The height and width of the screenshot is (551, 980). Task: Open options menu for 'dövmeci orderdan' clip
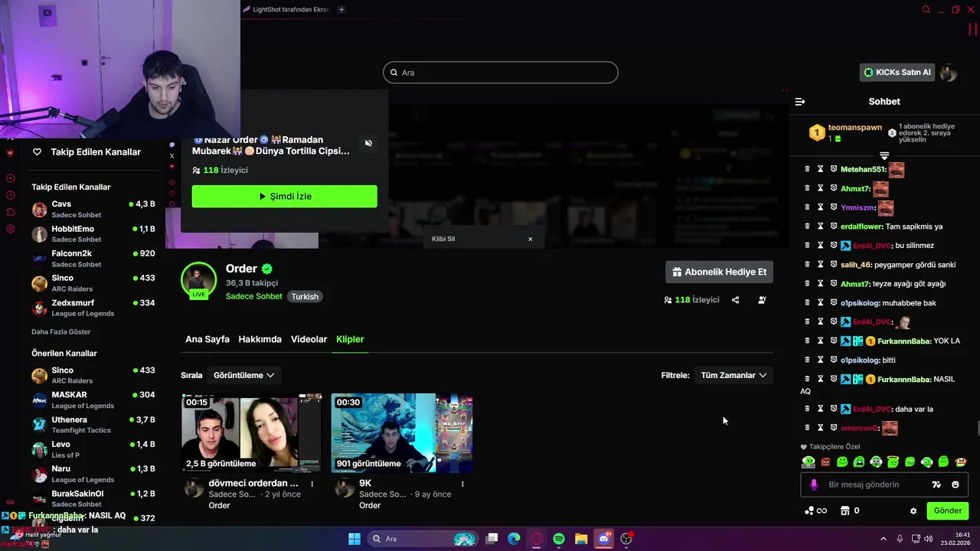tap(312, 484)
